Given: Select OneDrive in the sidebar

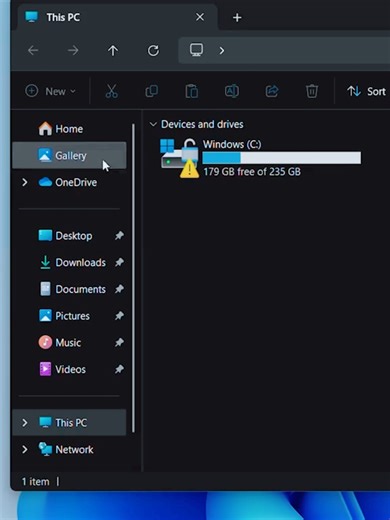Looking at the screenshot, I should coord(69,182).
